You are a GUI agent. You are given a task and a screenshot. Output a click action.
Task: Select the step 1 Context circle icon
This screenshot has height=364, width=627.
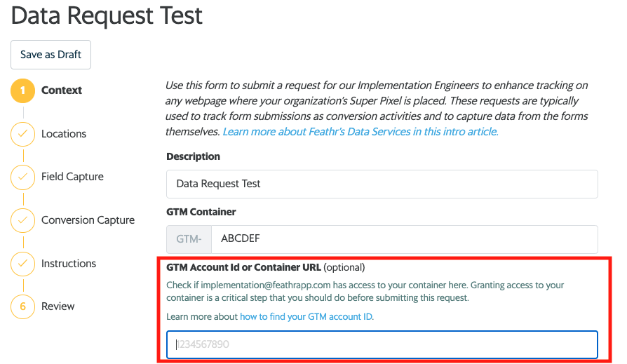click(x=22, y=90)
